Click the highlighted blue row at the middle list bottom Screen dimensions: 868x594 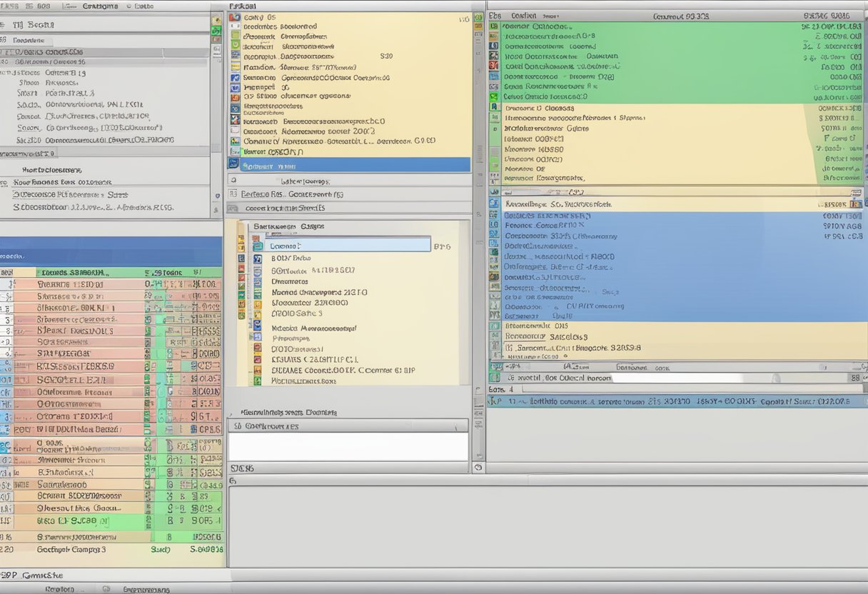(x=350, y=163)
